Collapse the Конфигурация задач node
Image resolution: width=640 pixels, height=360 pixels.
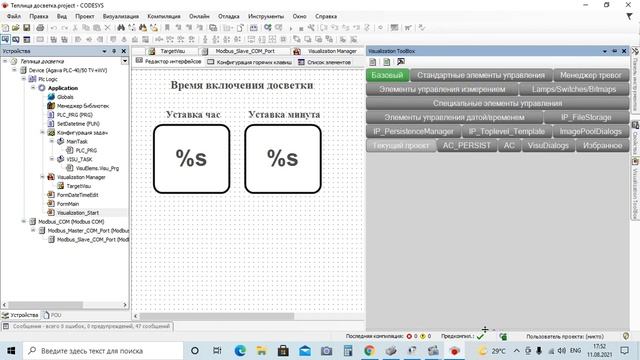pos(42,133)
